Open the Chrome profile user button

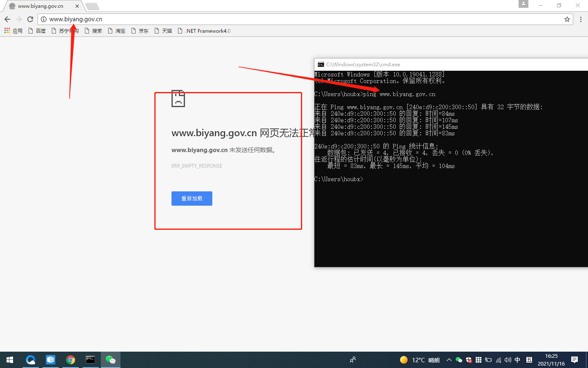(523, 4)
